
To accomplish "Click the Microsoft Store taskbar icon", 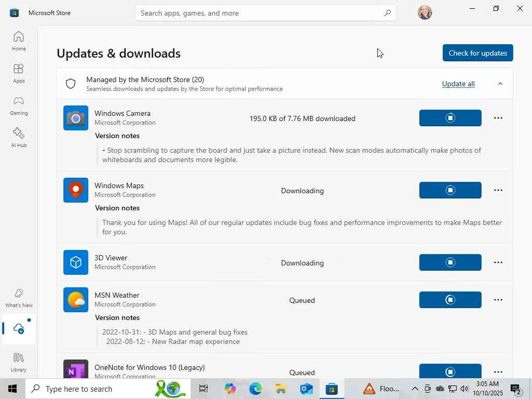I will 331,389.
